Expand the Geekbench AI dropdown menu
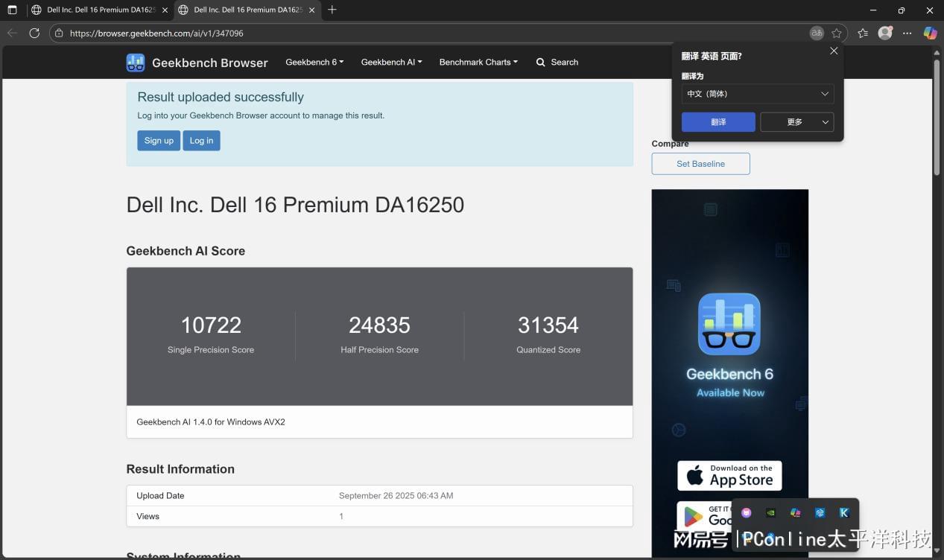The width and height of the screenshot is (944, 560). click(391, 63)
